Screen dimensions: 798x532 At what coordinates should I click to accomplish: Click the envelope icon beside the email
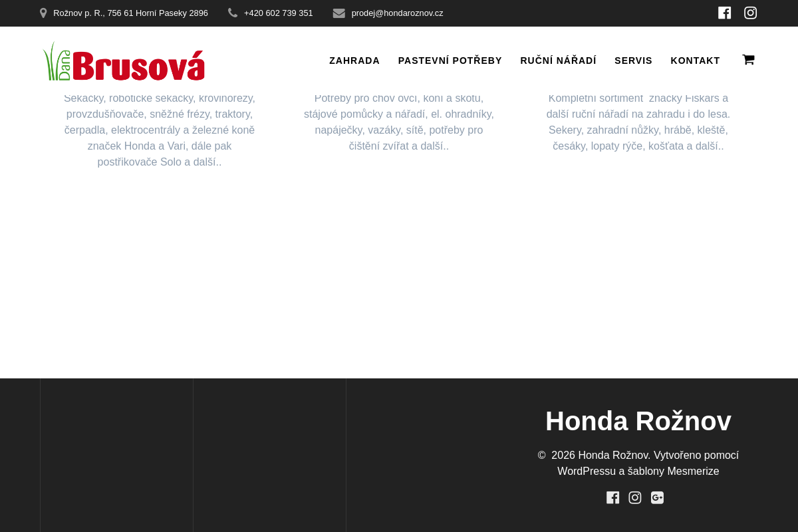pos(339,13)
